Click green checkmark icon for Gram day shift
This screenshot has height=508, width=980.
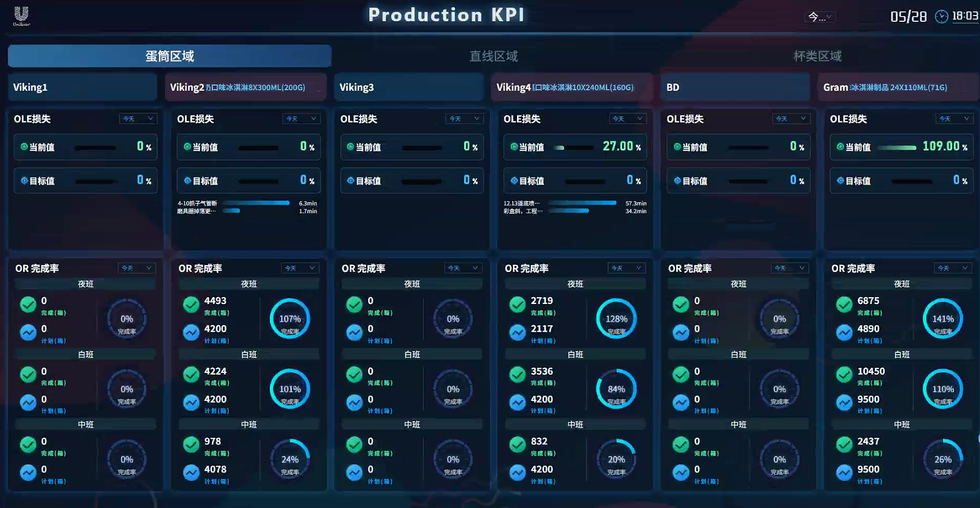tap(844, 375)
